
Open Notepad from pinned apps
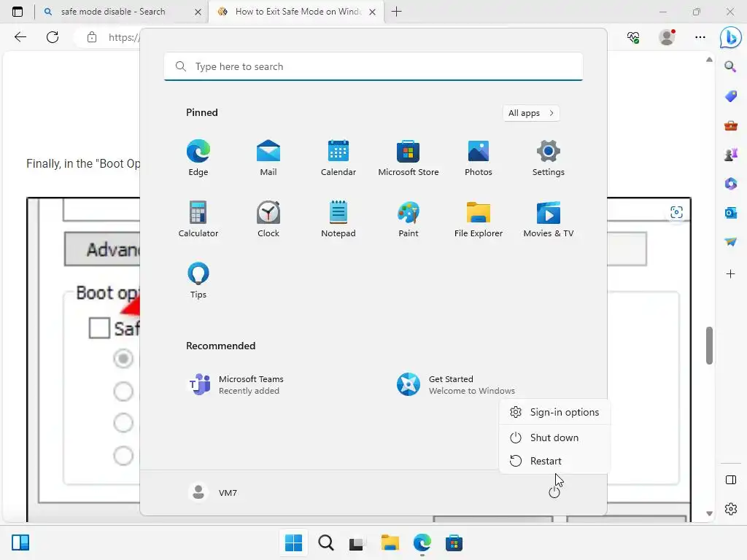(x=338, y=219)
